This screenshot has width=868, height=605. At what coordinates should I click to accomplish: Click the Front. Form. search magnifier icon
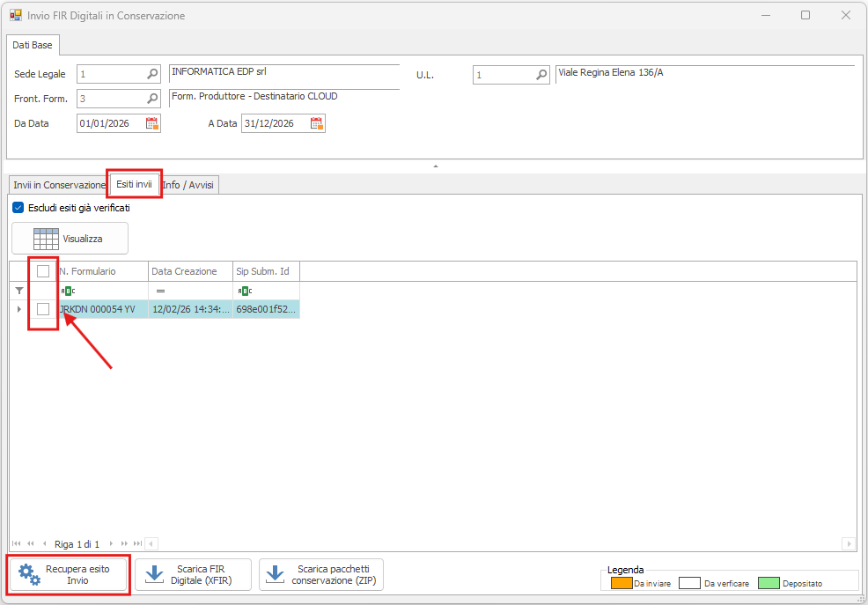(x=152, y=99)
